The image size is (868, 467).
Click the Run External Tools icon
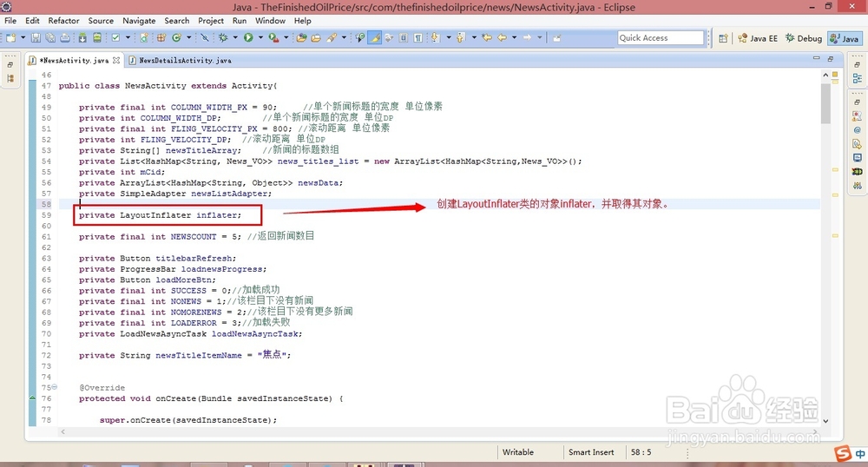point(273,37)
